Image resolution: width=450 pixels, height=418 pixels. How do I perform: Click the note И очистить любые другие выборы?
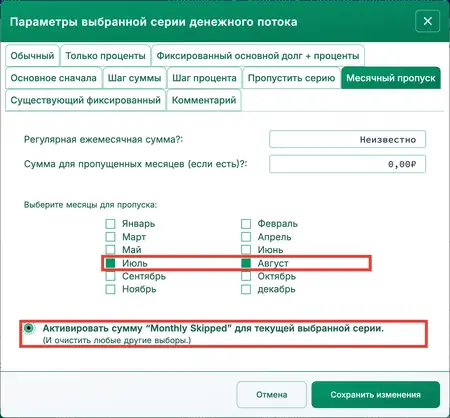[117, 340]
